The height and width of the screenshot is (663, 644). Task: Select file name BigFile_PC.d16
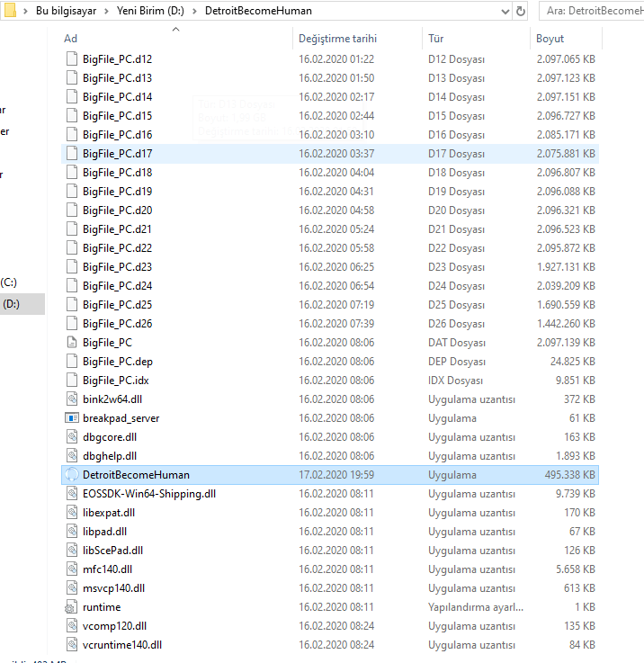click(x=117, y=134)
